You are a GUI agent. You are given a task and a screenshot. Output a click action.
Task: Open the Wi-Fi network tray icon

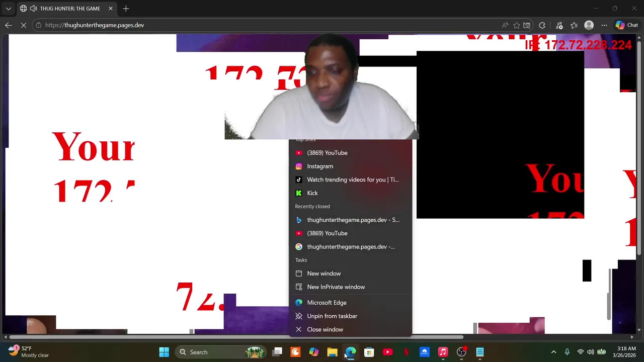tap(581, 352)
